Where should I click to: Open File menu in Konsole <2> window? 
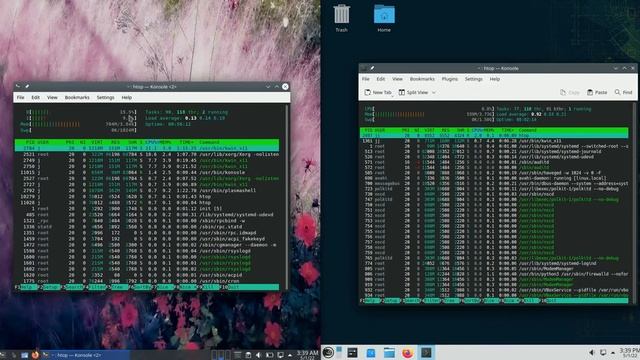point(20,98)
